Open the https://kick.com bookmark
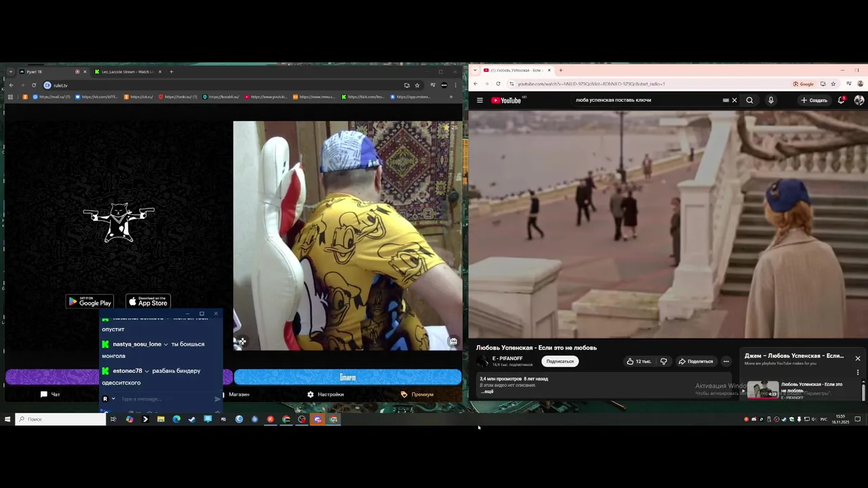 click(363, 97)
